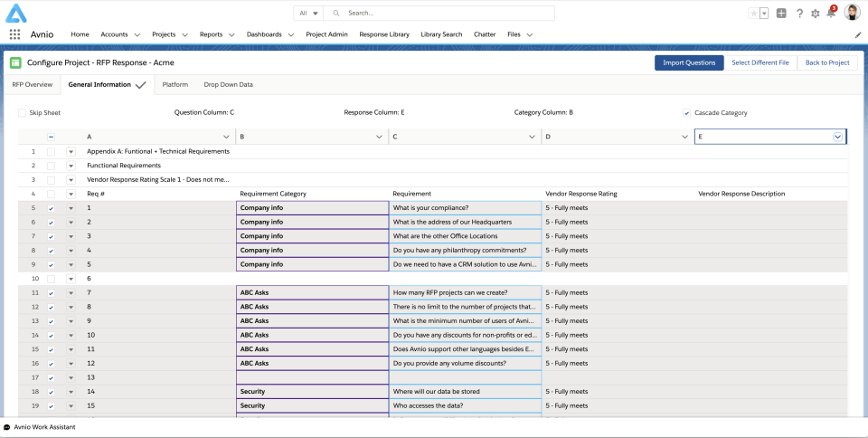Click the search magnifier icon
The image size is (868, 438).
click(336, 14)
